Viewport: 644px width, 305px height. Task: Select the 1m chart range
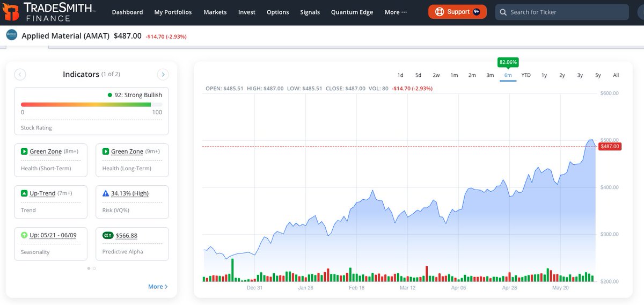click(x=454, y=75)
